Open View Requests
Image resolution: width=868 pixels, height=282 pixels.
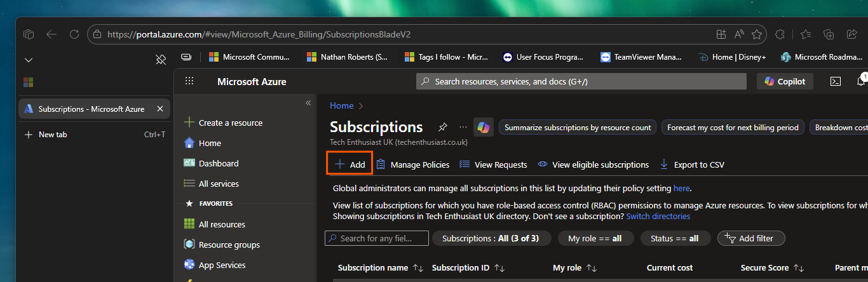[x=493, y=164]
